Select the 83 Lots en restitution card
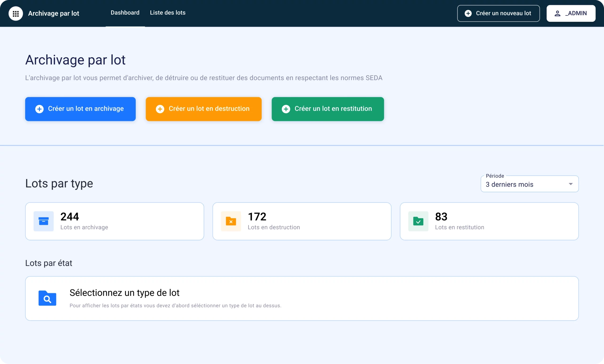The image size is (604, 364). click(489, 221)
